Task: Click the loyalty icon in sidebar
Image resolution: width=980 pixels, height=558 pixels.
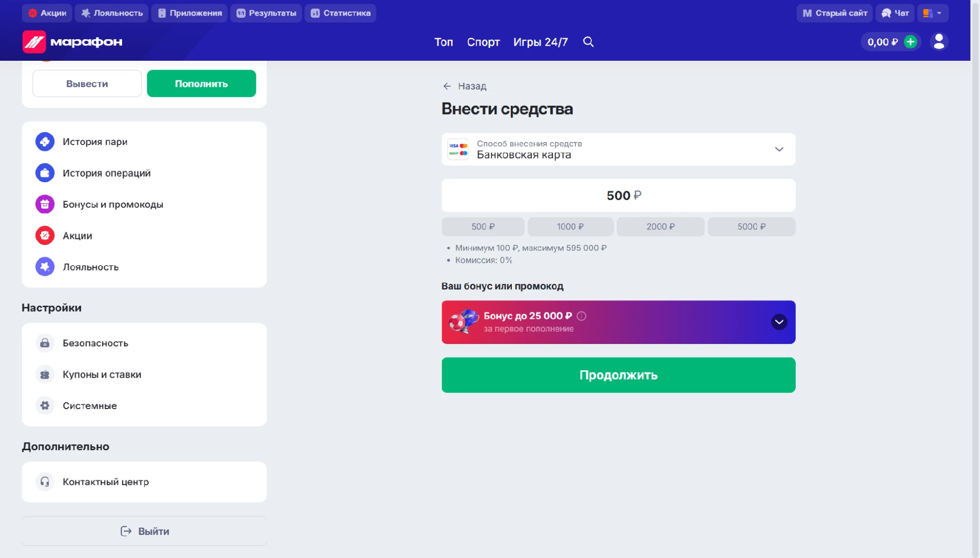Action: [45, 267]
